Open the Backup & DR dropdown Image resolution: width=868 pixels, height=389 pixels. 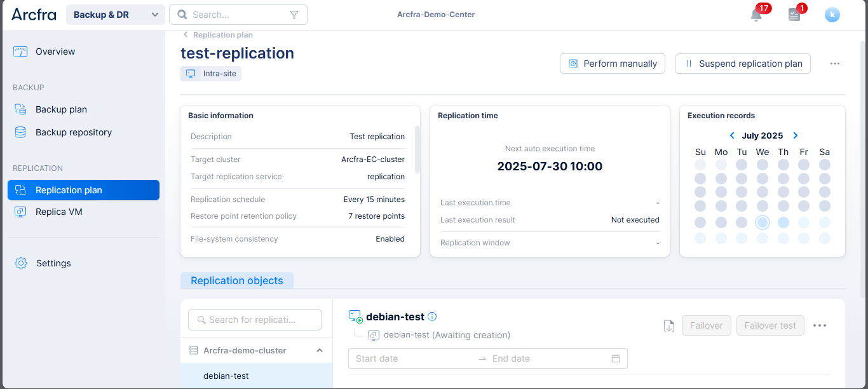(116, 15)
